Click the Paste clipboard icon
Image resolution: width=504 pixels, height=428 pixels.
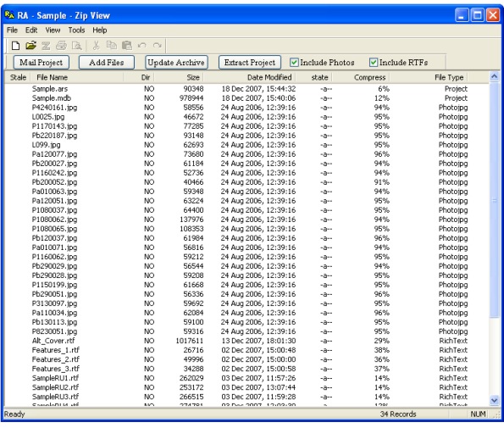[x=127, y=46]
